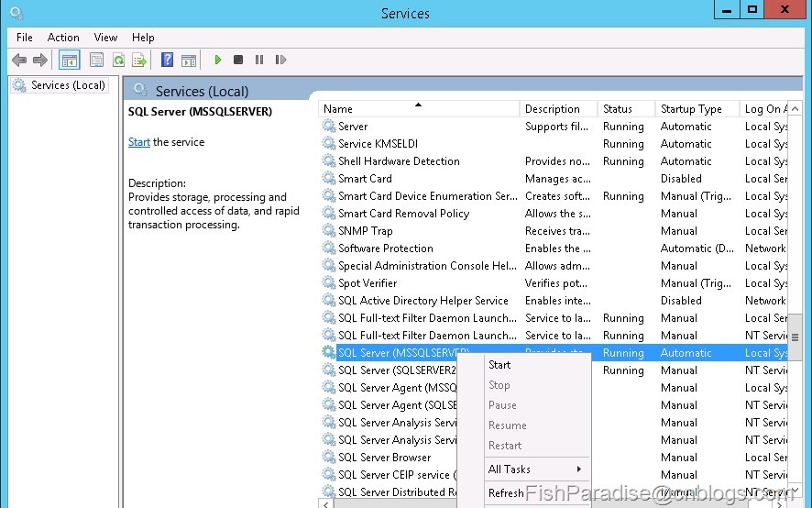Click gear icon of Software Protection
The image size is (812, 508).
point(328,248)
